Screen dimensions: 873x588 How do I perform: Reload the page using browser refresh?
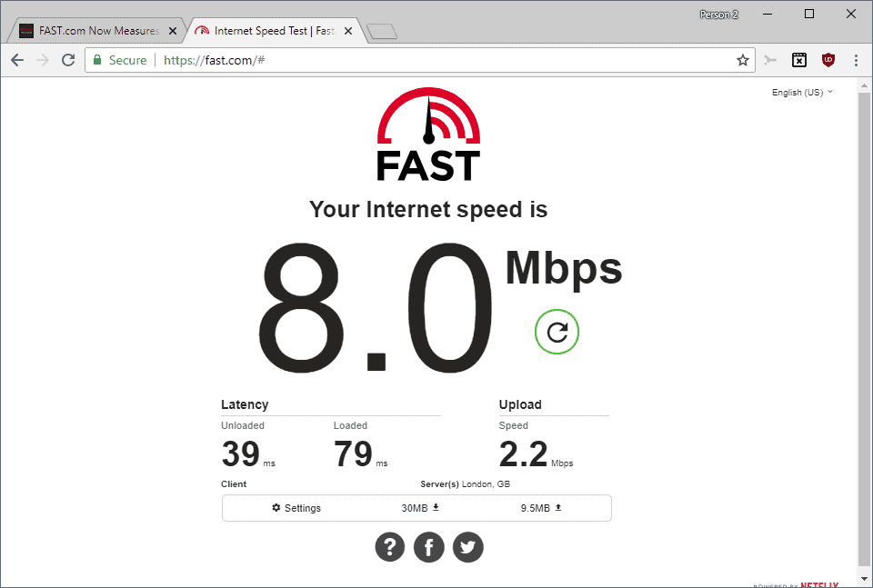(68, 60)
